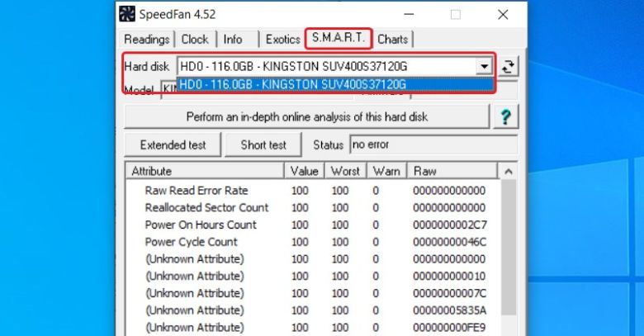Click the attribute list vertical scrollbar thumb
The image size is (644, 336).
(x=509, y=247)
